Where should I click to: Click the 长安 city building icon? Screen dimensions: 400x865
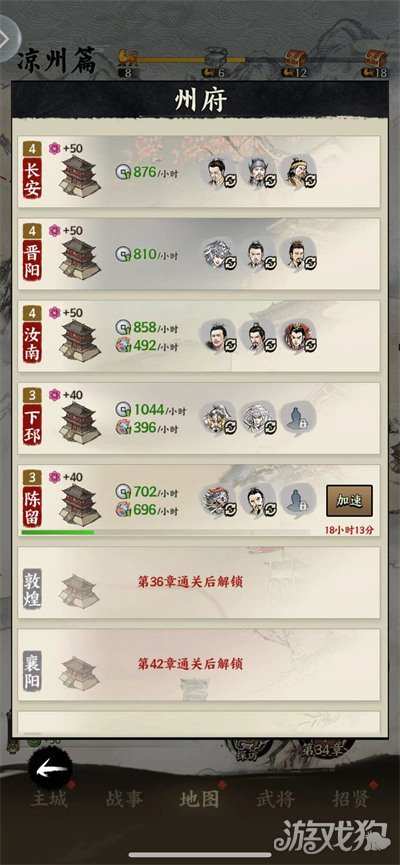pyautogui.click(x=79, y=177)
